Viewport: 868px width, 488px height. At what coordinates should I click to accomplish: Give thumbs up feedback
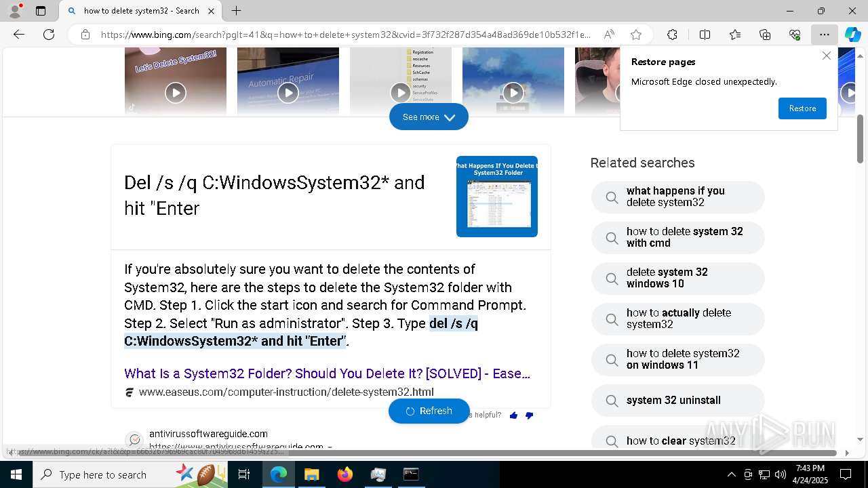pyautogui.click(x=513, y=415)
